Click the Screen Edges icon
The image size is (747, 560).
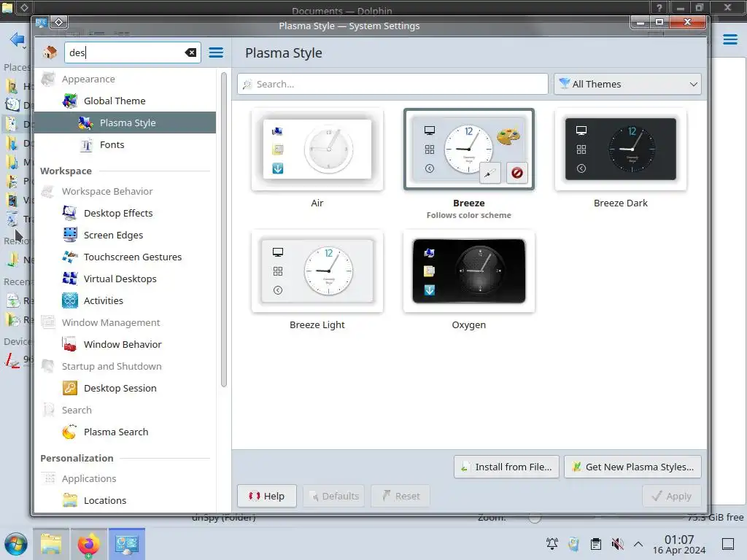pos(70,236)
